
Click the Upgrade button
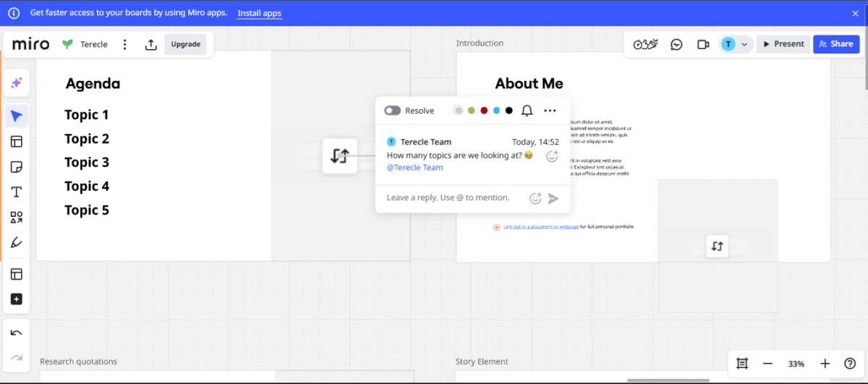185,44
